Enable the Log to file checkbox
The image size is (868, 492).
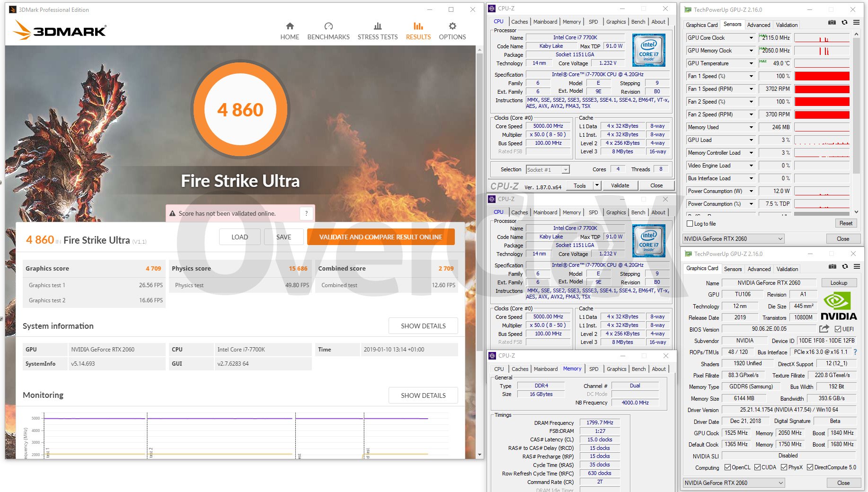[690, 224]
